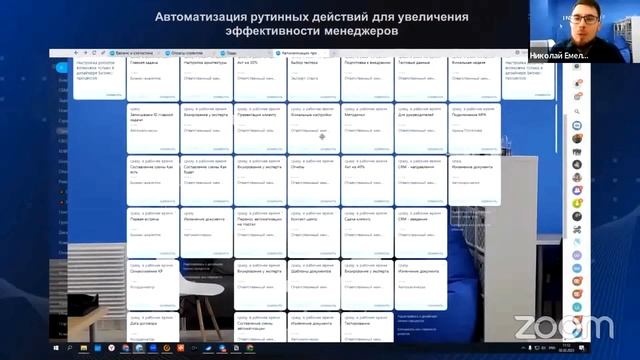
Task: Open the search magnifier in right sidebar
Action: click(x=577, y=111)
